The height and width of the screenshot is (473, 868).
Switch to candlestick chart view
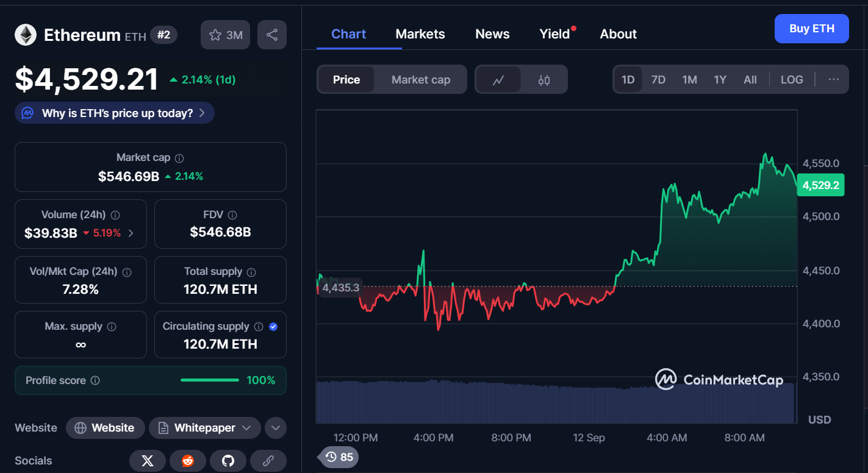pos(544,80)
